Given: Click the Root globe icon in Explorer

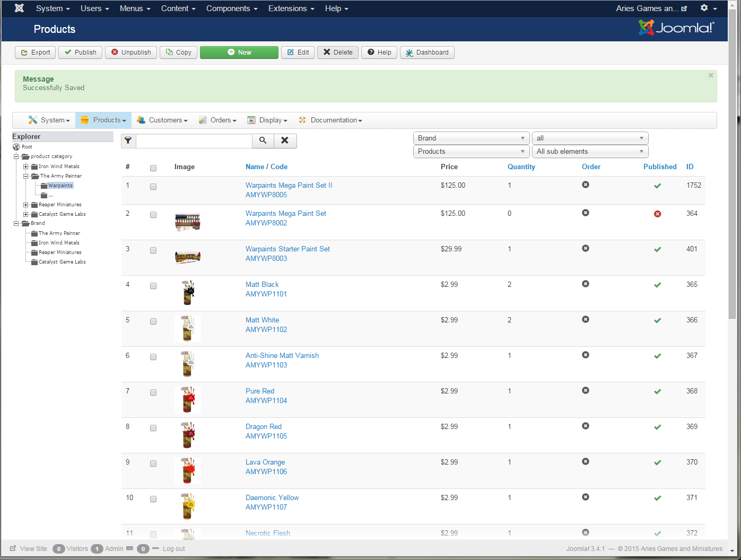Looking at the screenshot, I should pos(16,147).
